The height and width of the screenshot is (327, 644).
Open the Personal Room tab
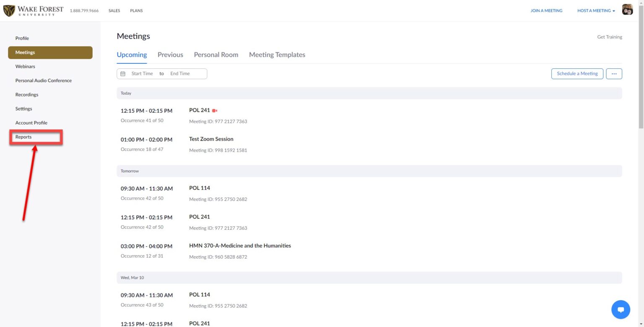pos(216,54)
